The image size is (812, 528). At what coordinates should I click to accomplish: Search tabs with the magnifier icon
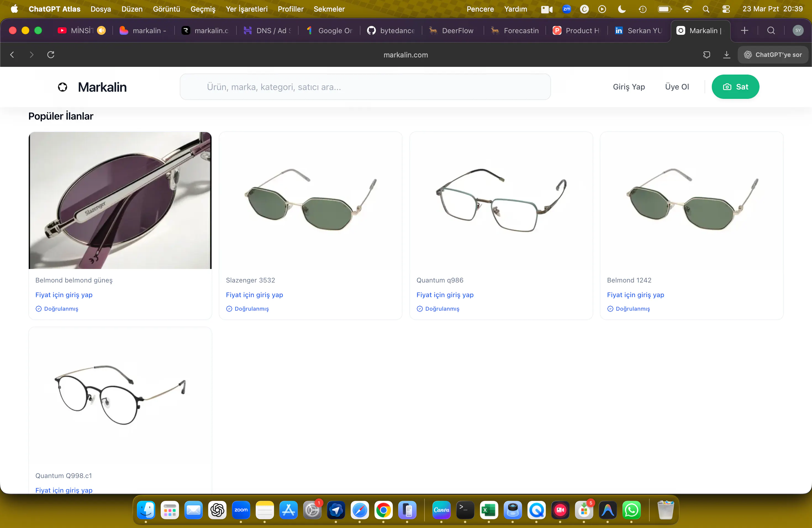tap(771, 30)
